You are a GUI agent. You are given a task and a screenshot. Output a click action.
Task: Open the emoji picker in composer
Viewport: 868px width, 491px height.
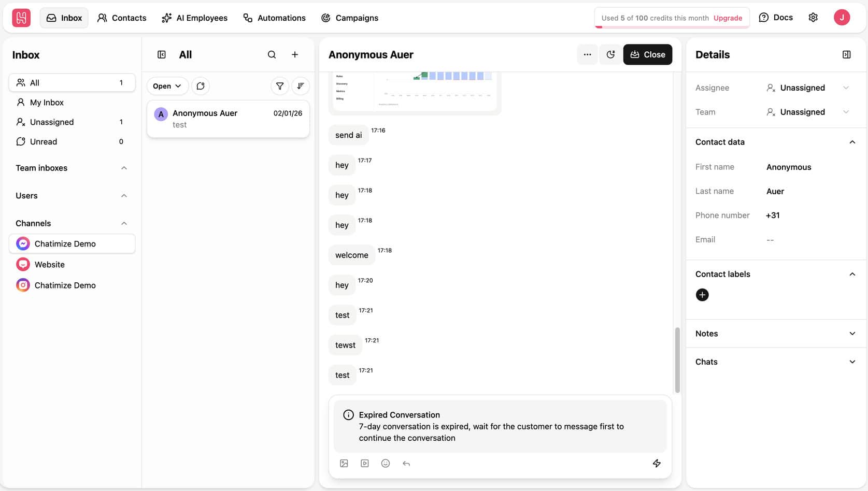(386, 464)
